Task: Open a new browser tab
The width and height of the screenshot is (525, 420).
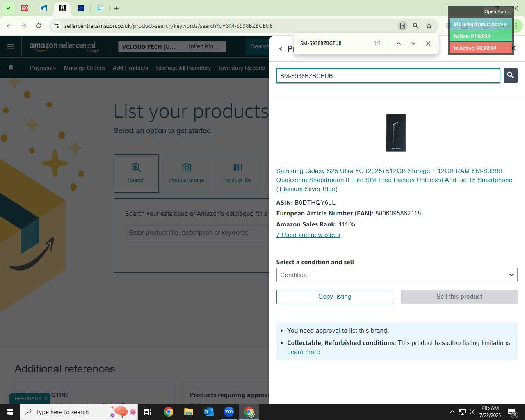Action: point(116,8)
